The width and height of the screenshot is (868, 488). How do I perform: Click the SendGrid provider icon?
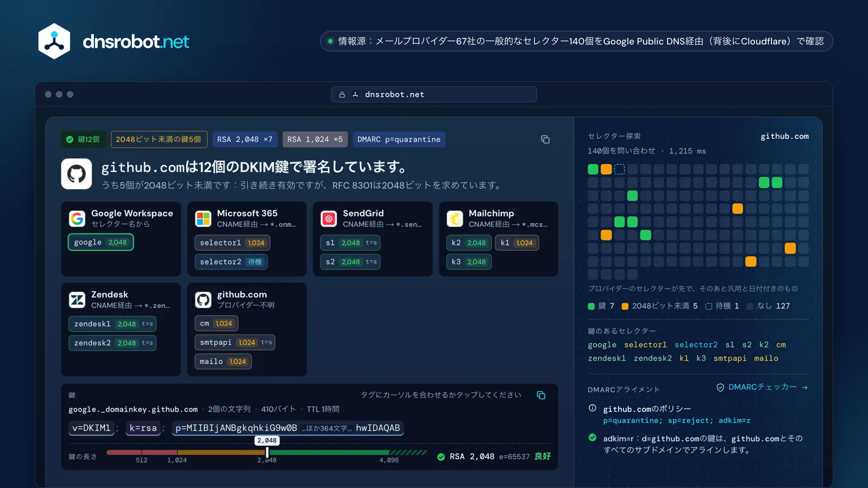click(329, 219)
